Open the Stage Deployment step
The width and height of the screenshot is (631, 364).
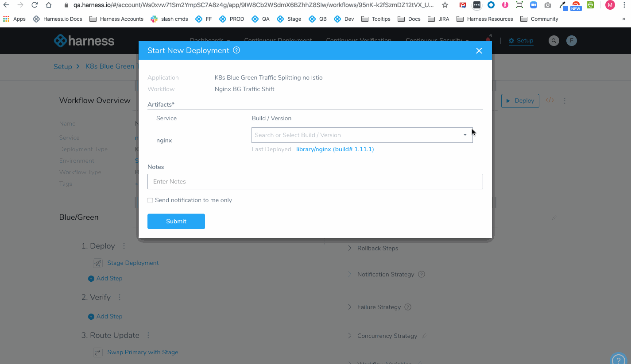[133, 263]
